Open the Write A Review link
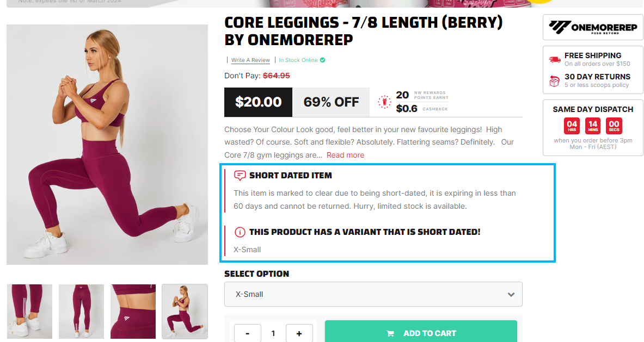The width and height of the screenshot is (644, 342). (250, 60)
